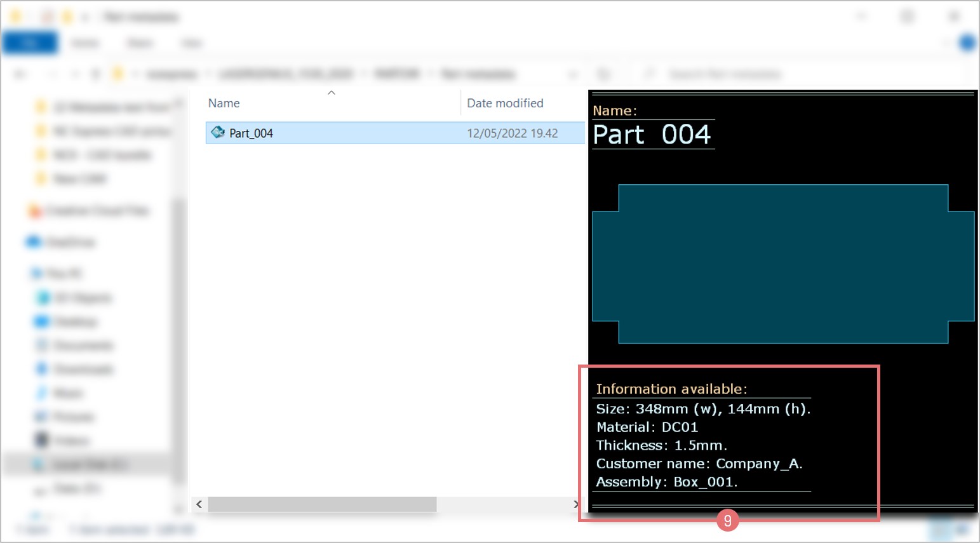Switch to the View ribbon tab
This screenshot has height=543, width=980.
(191, 43)
